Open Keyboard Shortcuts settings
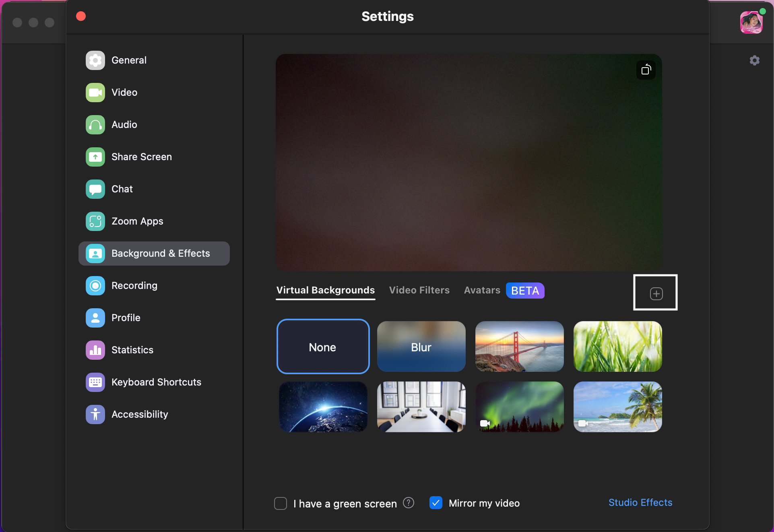This screenshot has width=774, height=532. click(95, 382)
